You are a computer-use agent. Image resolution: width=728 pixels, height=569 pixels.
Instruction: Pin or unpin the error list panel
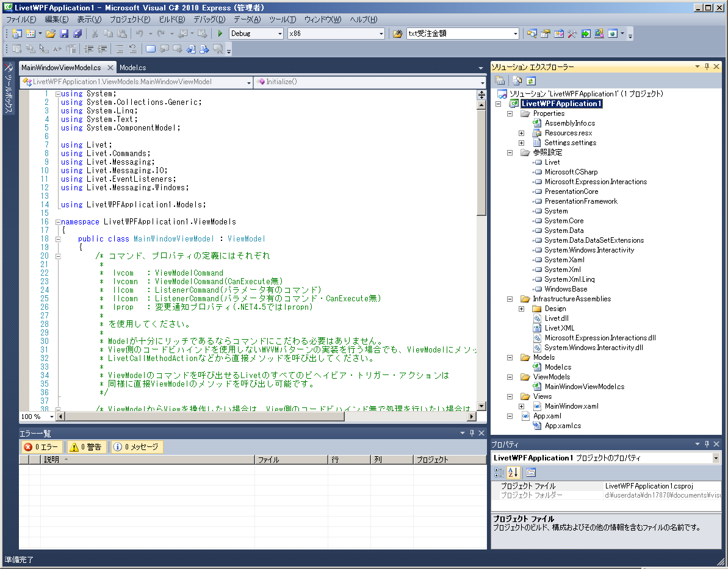(x=472, y=433)
